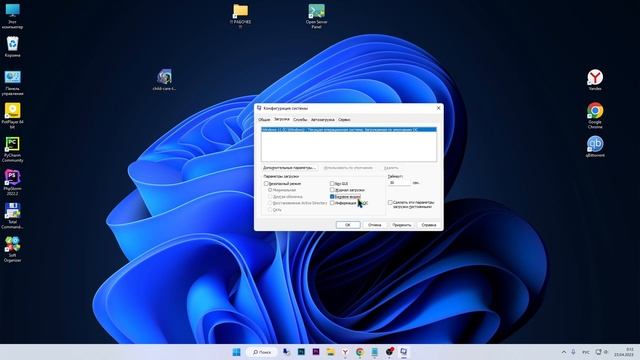Switch input language via РУС indicator
640x360 pixels.
586,352
